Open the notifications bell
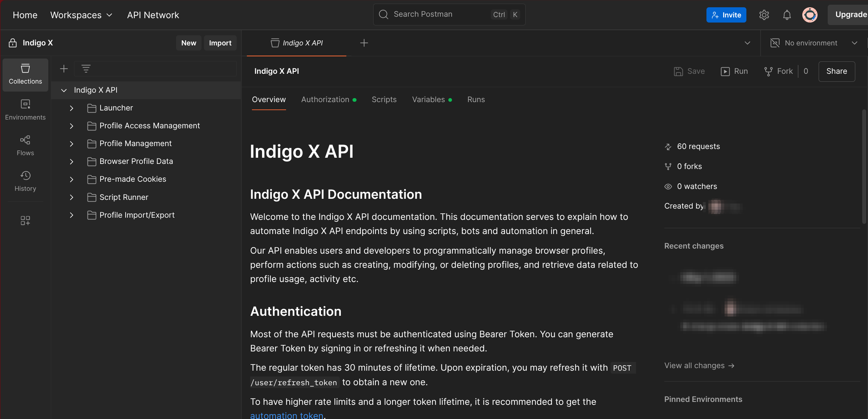 click(x=787, y=15)
